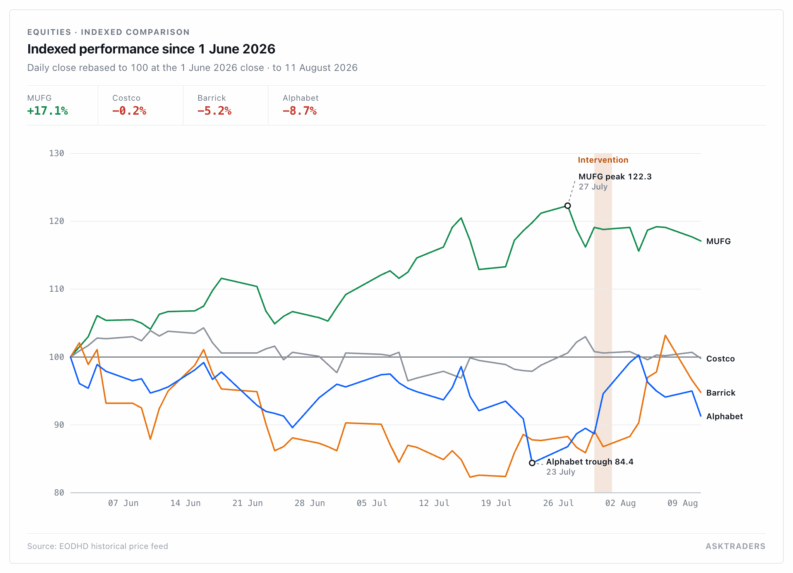This screenshot has height=573, width=793.
Task: Click the '19 Jul' x-axis label
Action: click(496, 503)
